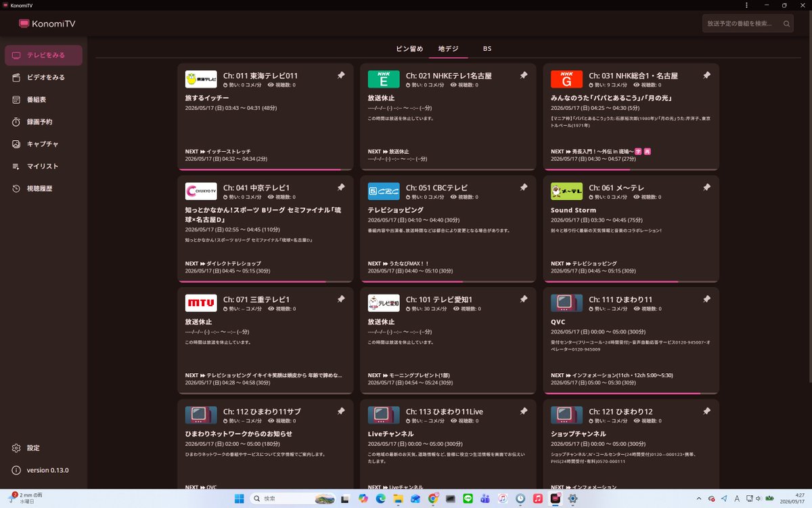812x508 pixels.
Task: Open the テレビをみる sidebar item
Action: [x=44, y=56]
